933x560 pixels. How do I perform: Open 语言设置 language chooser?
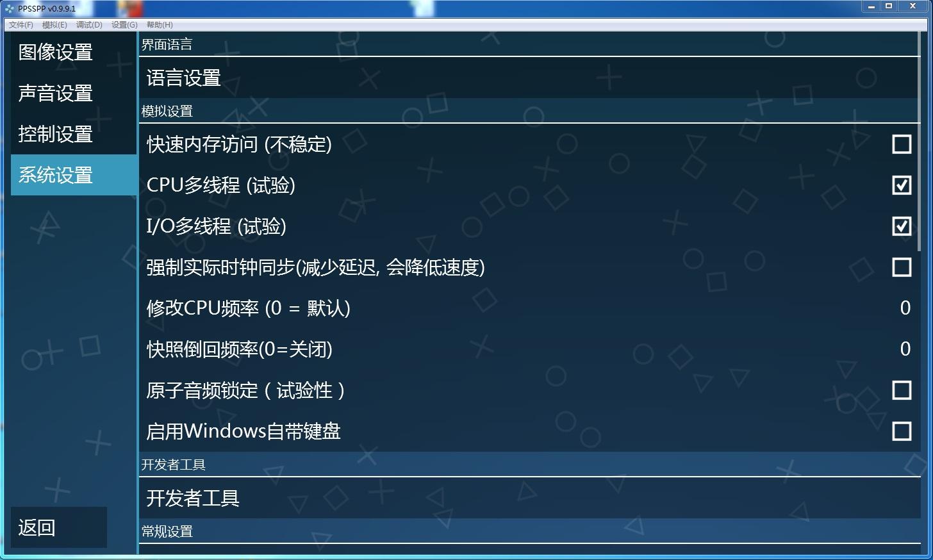coord(529,78)
